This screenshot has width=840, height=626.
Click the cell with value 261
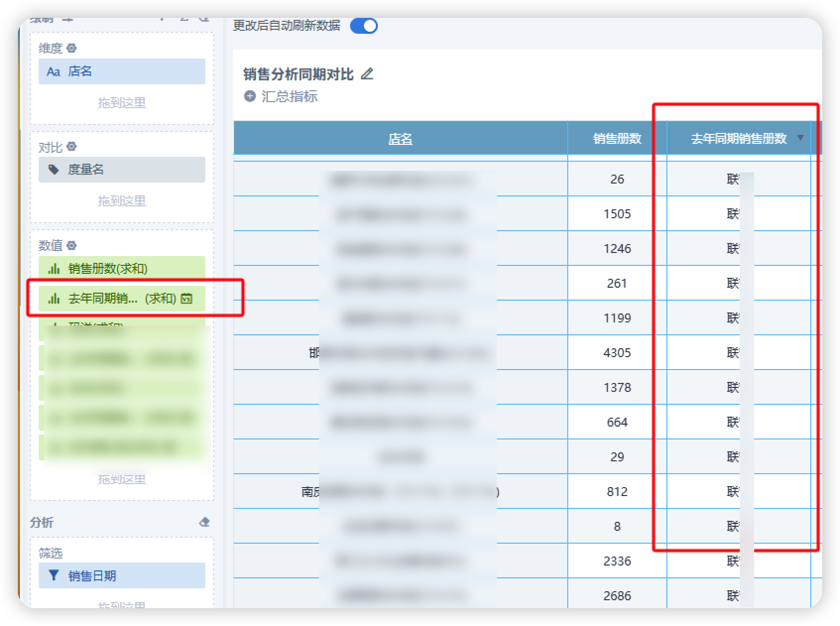[617, 283]
